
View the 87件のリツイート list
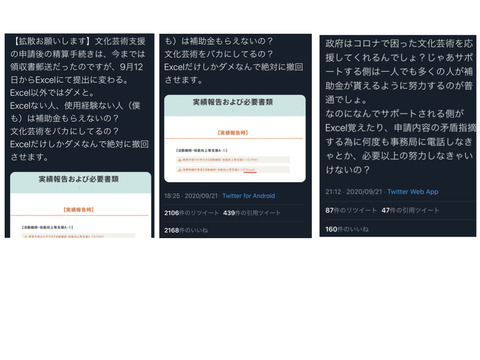[351, 210]
